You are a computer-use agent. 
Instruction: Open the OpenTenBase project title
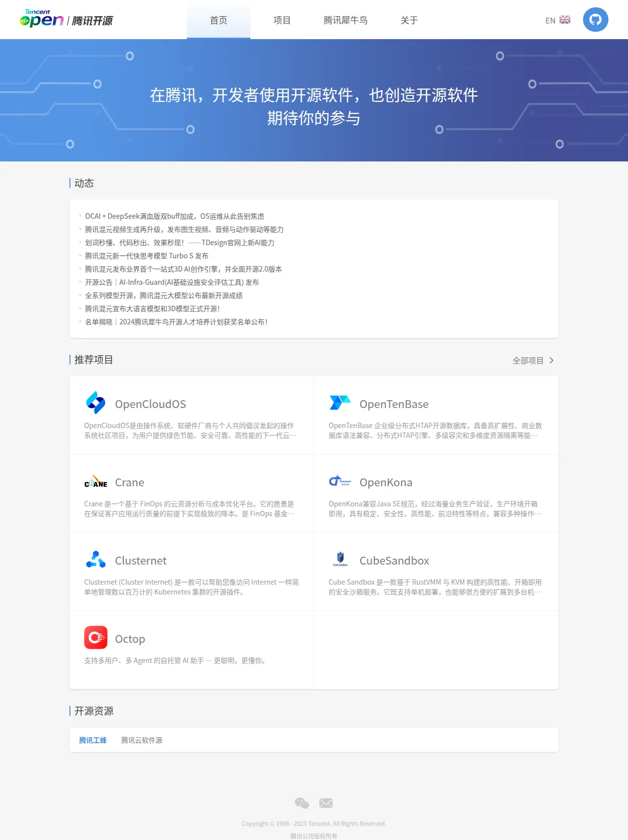click(394, 404)
